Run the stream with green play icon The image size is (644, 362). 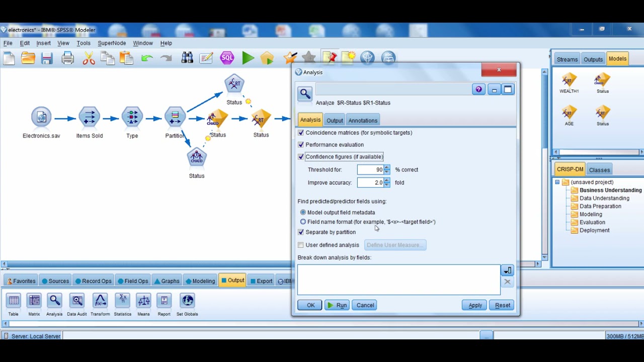click(x=248, y=58)
